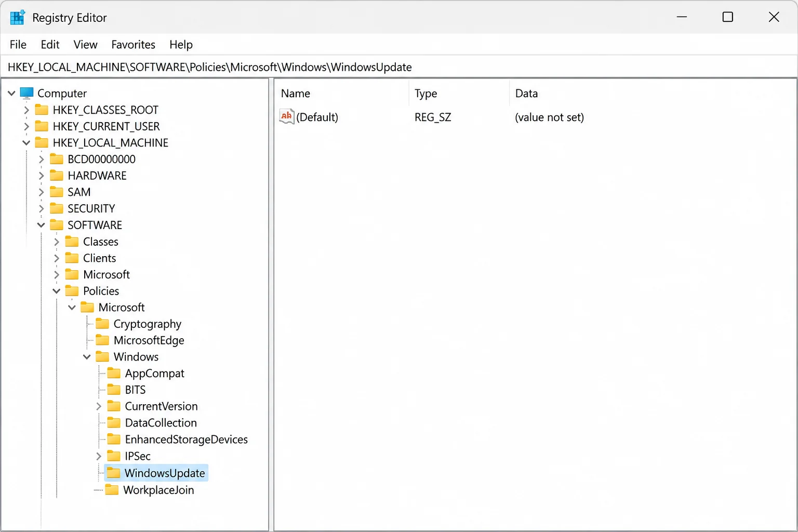This screenshot has height=532, width=798.
Task: Select the (Default) value name
Action: coord(317,117)
